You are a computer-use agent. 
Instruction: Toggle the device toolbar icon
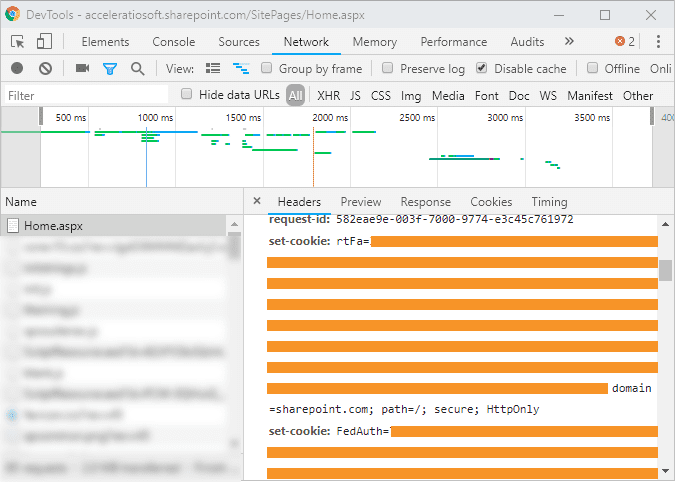pos(44,42)
